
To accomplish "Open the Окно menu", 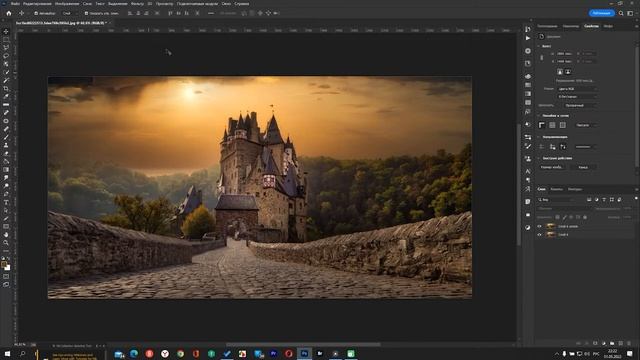I will (x=226, y=4).
